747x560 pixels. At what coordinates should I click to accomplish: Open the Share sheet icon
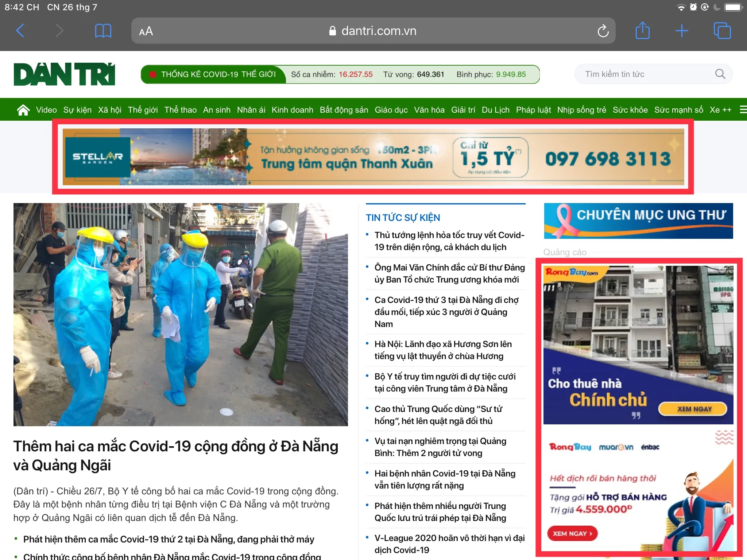click(x=642, y=31)
